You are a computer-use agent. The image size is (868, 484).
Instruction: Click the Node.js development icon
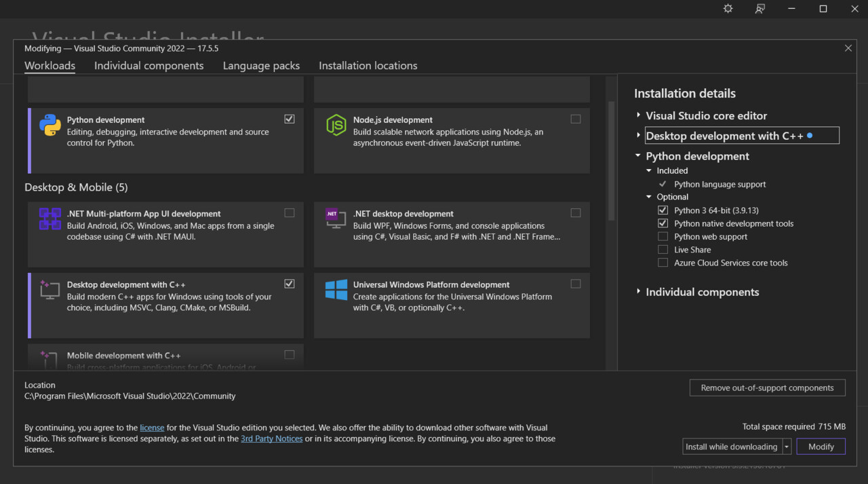click(x=336, y=125)
